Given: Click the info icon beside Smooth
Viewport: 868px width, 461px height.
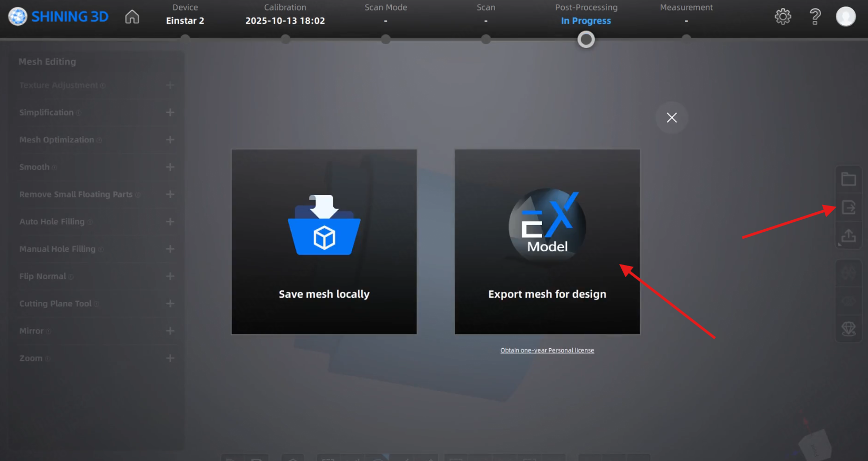Looking at the screenshot, I should click(x=54, y=168).
